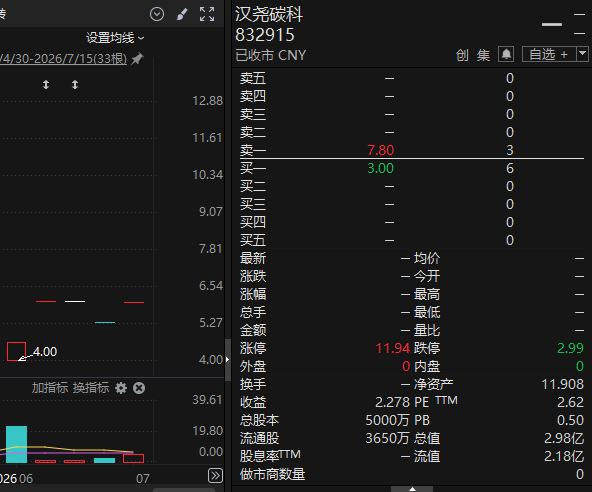Select the stock name 汉尧碳科
Screen dimensions: 592x492
pyautogui.click(x=269, y=14)
